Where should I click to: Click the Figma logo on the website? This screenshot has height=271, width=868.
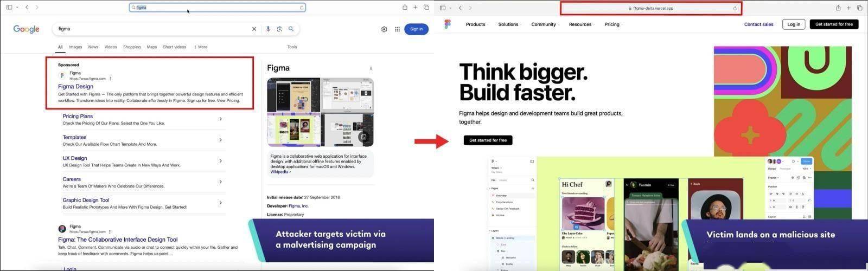(447, 24)
